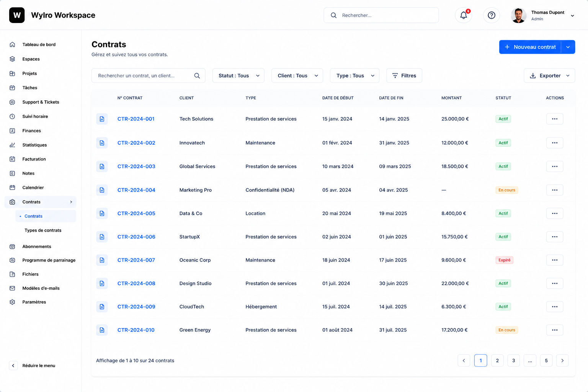Open contract link CTR-2024-008
This screenshot has width=588, height=392.
coord(136,283)
